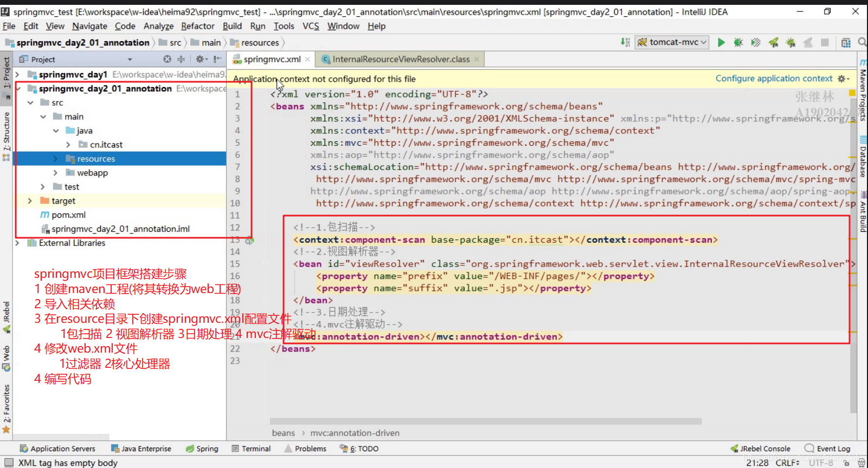Viewport: 868px width, 468px height.
Task: Open JRebel Console
Action: pyautogui.click(x=760, y=448)
